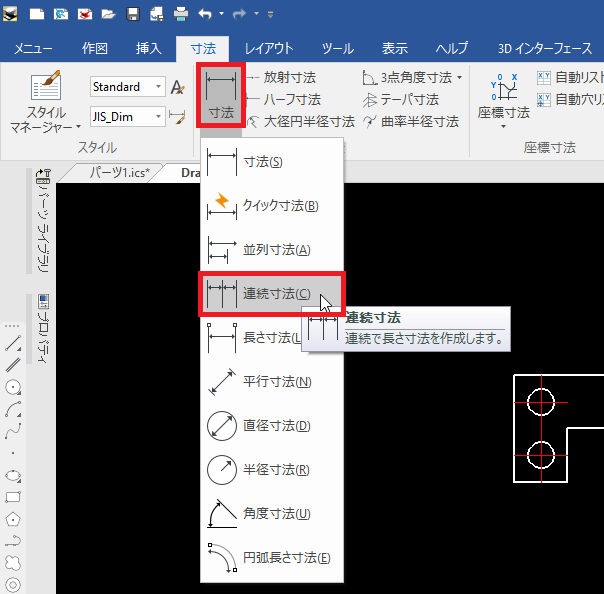The height and width of the screenshot is (594, 604).
Task: Click 曲率半径寸法 in the ribbon
Action: (x=411, y=122)
